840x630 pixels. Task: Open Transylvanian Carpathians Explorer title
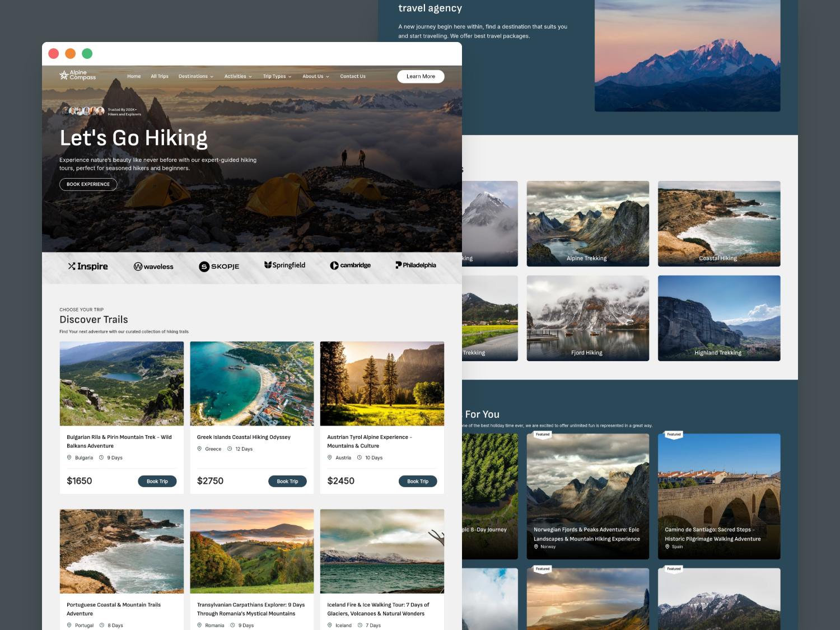click(x=251, y=609)
